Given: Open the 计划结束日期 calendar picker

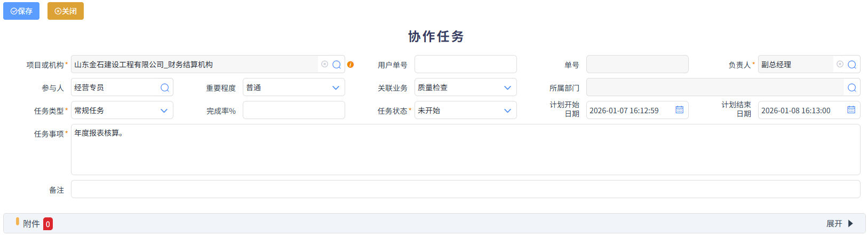Looking at the screenshot, I should [851, 110].
